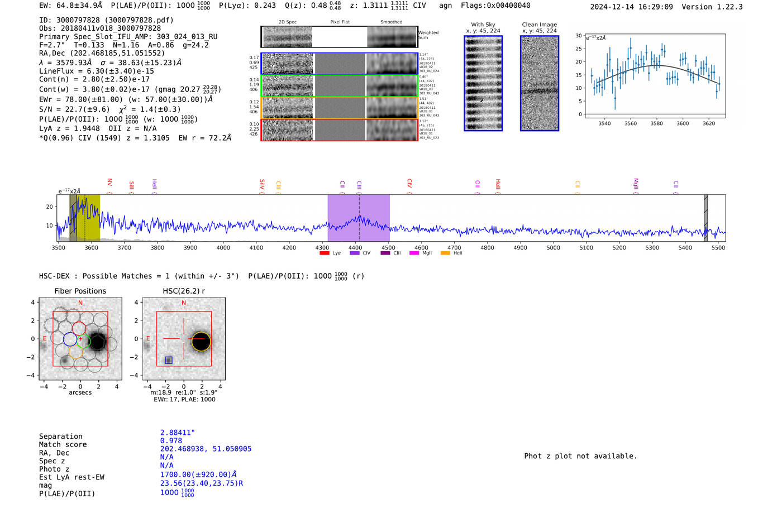The width and height of the screenshot is (782, 532).
Task: Click the 'Primary Spec_Slot_IFU_AMP: 303_024_013_RU' line
Action: click(x=128, y=37)
